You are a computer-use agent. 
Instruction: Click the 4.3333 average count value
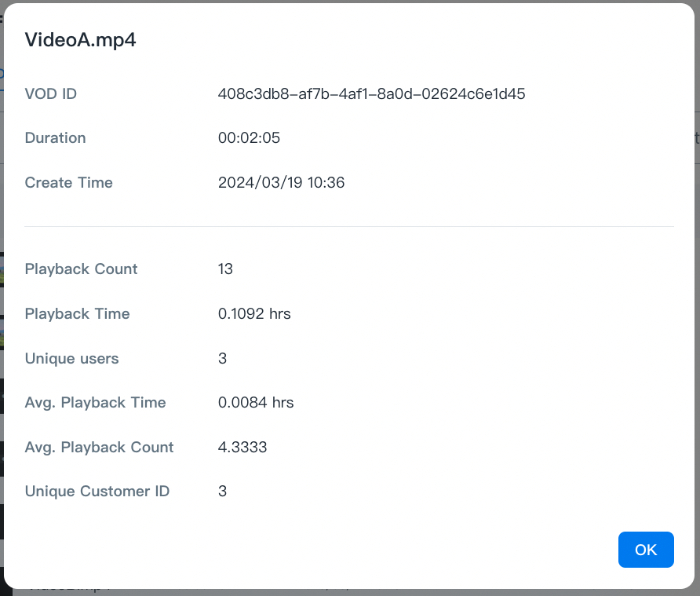click(242, 448)
